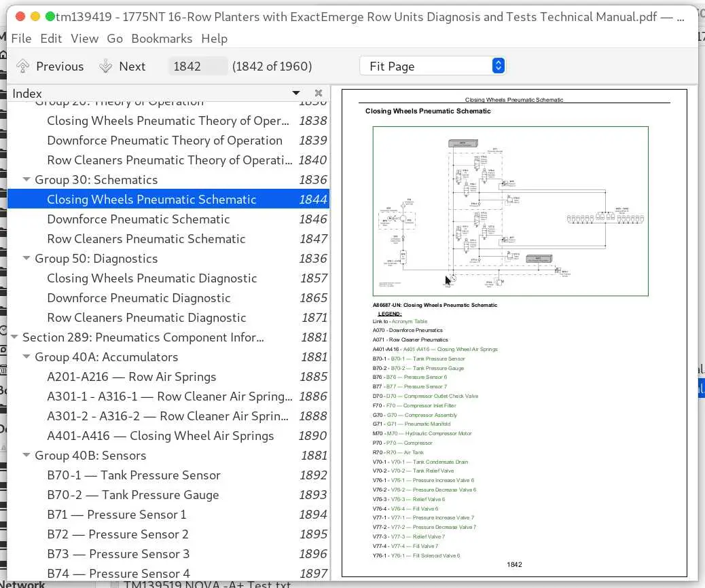
Task: Click the page number field showing 1842
Action: click(x=198, y=67)
